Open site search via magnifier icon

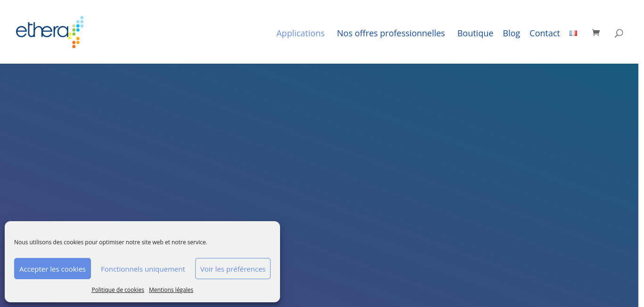[619, 33]
